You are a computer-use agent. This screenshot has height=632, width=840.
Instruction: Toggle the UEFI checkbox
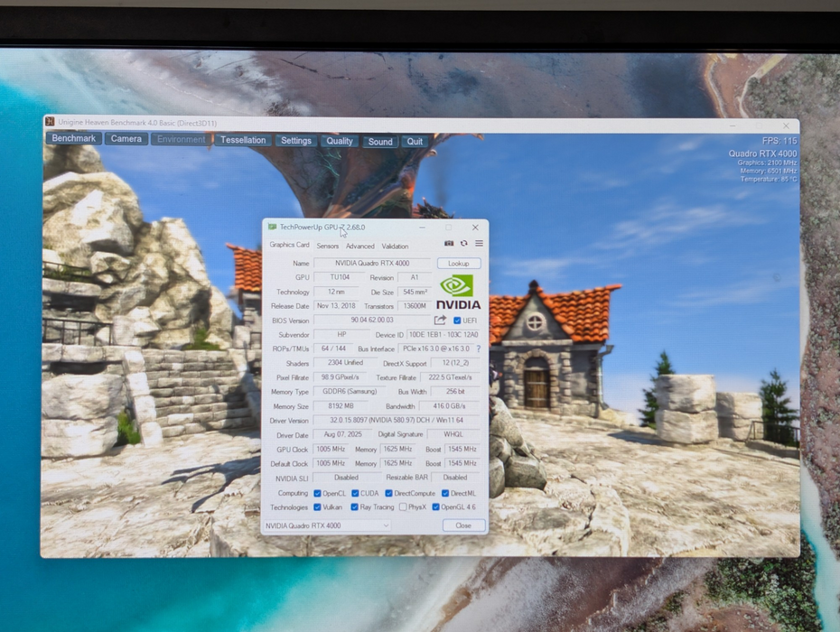click(457, 321)
